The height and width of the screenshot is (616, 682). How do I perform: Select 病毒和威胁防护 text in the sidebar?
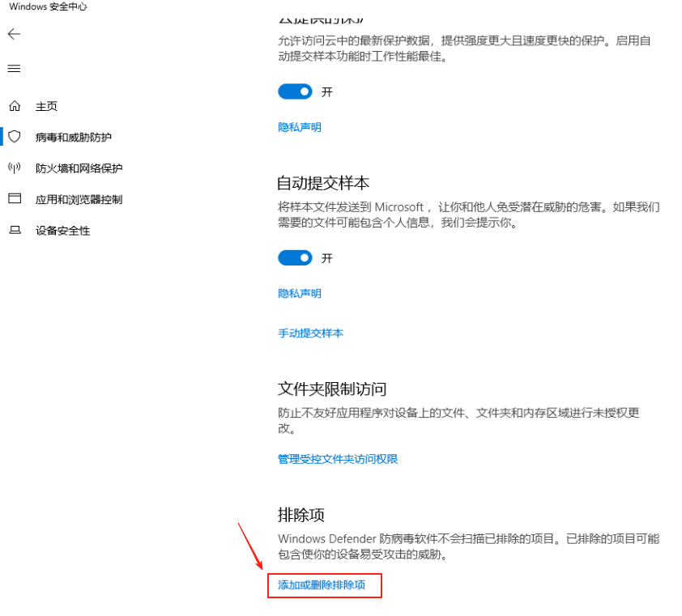tap(73, 138)
